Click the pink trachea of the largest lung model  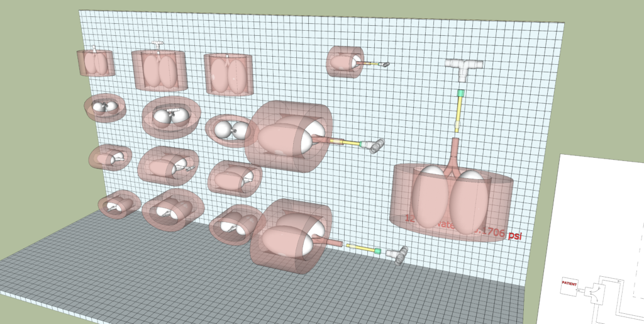point(454,155)
